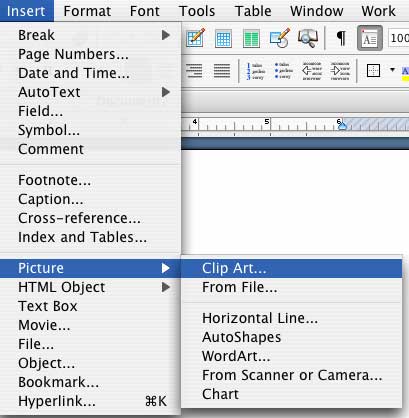Open the Format menu
This screenshot has width=409, height=418.
[x=87, y=11]
